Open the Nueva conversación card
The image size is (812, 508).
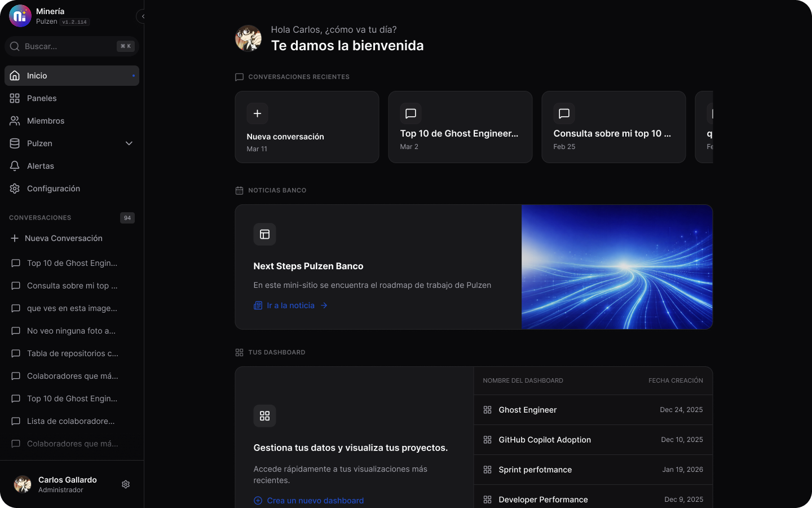307,127
